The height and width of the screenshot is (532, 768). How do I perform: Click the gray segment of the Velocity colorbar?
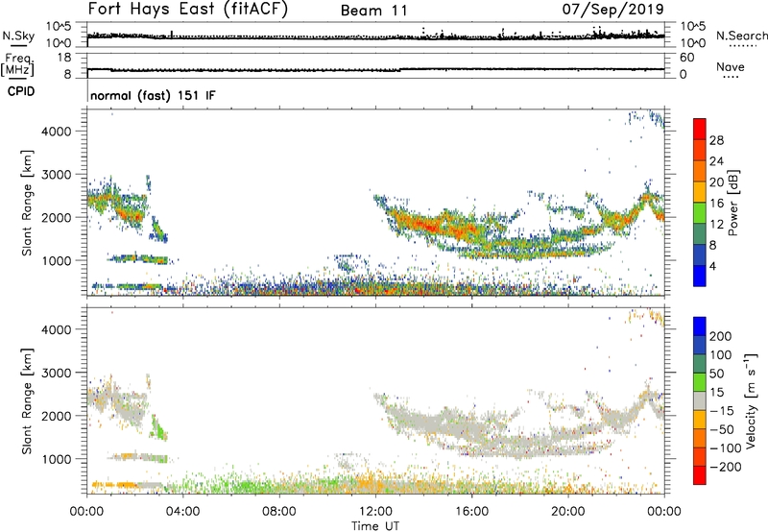tap(700, 401)
